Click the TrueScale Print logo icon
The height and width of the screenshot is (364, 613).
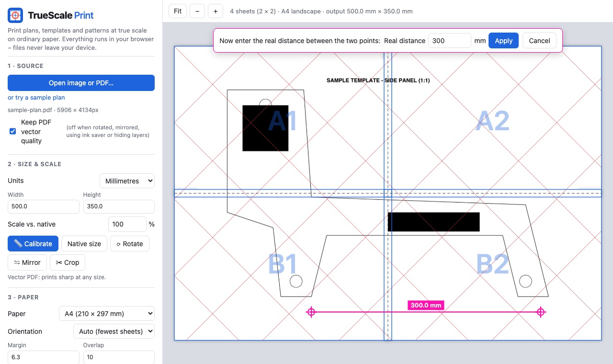coord(15,15)
